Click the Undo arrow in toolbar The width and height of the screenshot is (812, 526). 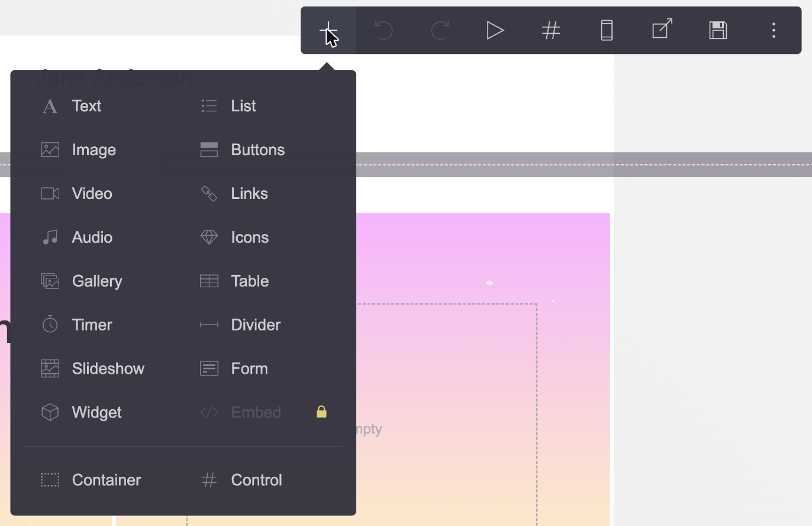coord(384,30)
